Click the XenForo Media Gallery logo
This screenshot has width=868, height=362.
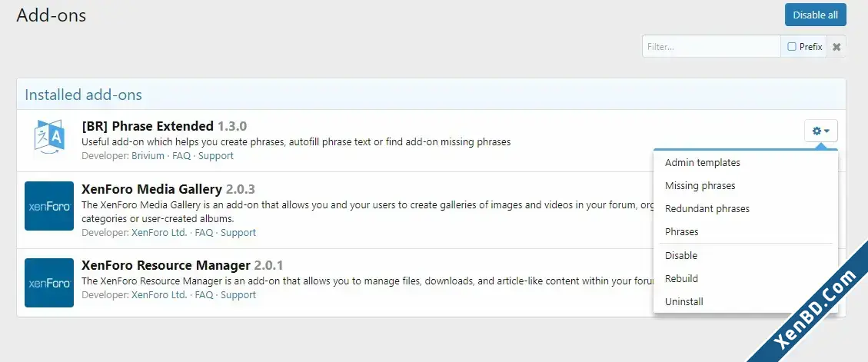click(x=49, y=206)
